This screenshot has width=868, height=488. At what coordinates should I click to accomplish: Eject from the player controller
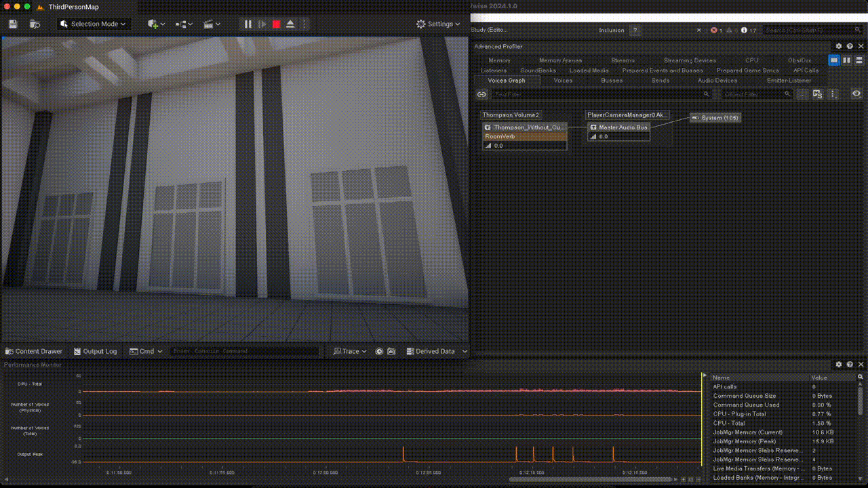(290, 24)
